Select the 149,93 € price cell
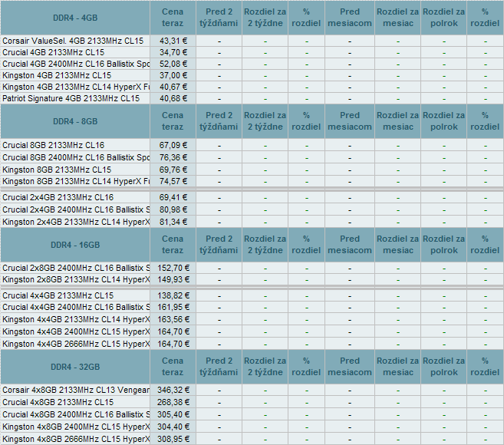The image size is (504, 445). coord(173,279)
